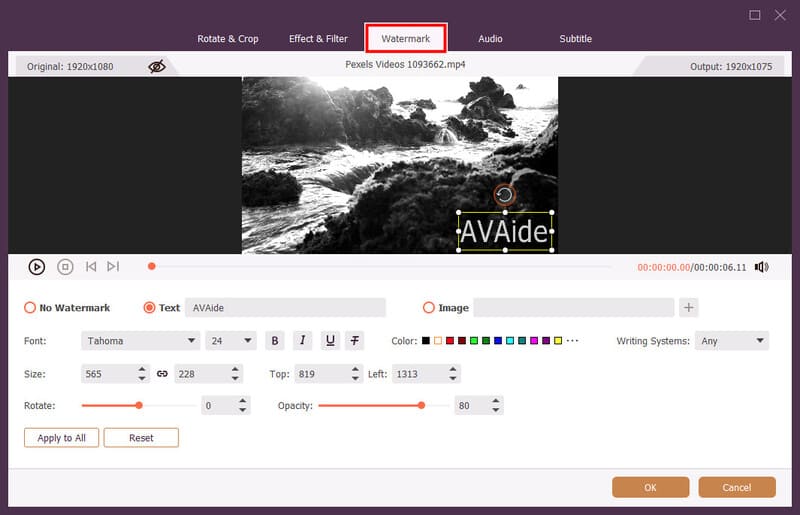Toggle italic text formatting

303,340
